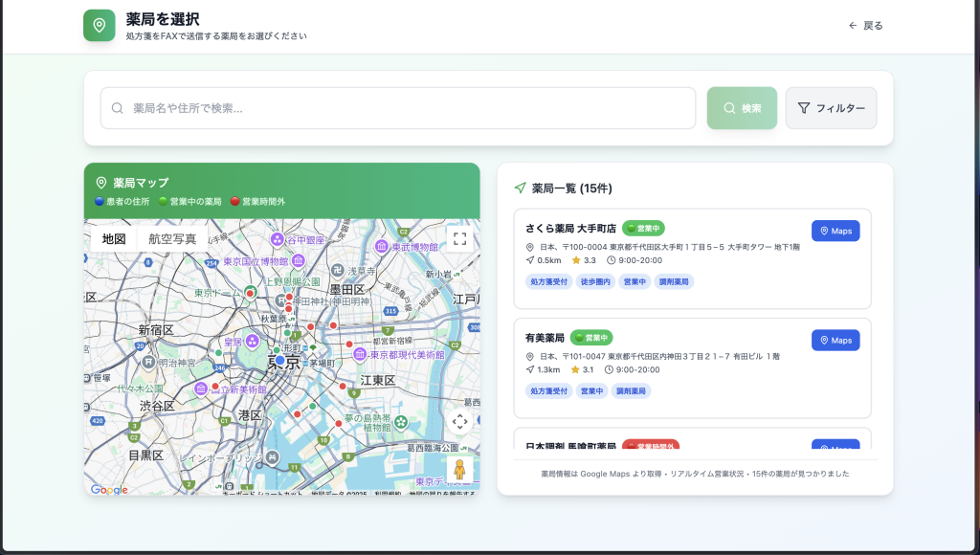Click the Street View pegman icon

pyautogui.click(x=459, y=469)
